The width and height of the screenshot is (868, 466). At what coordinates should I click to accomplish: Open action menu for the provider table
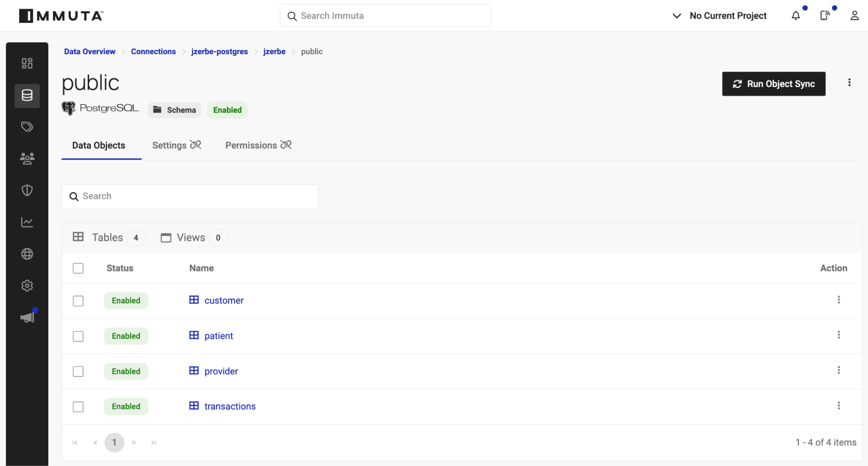tap(838, 370)
